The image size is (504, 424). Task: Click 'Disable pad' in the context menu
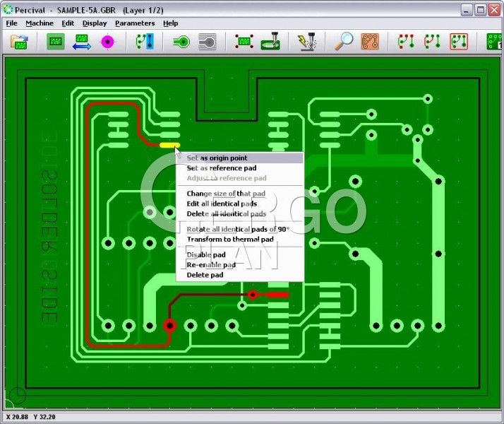point(205,254)
